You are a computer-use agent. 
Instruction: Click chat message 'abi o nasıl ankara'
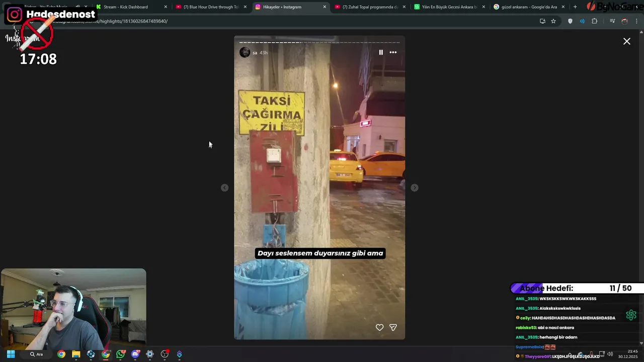(x=556, y=328)
